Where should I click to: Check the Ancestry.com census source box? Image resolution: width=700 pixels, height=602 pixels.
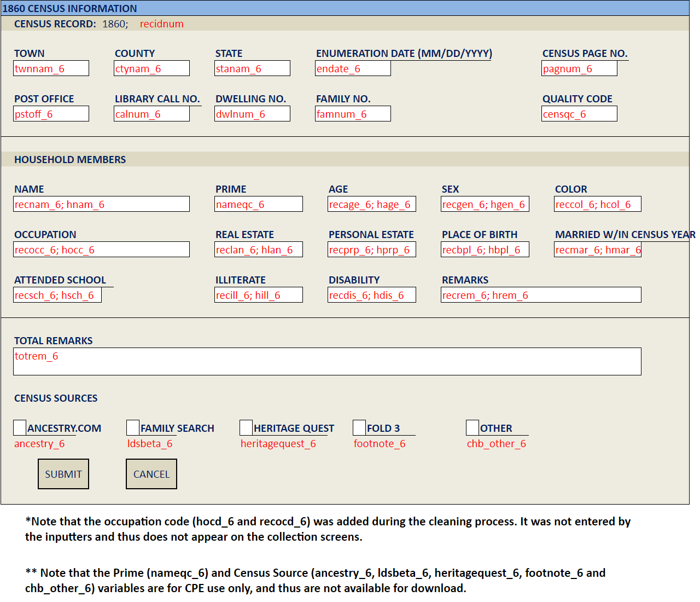click(x=20, y=427)
